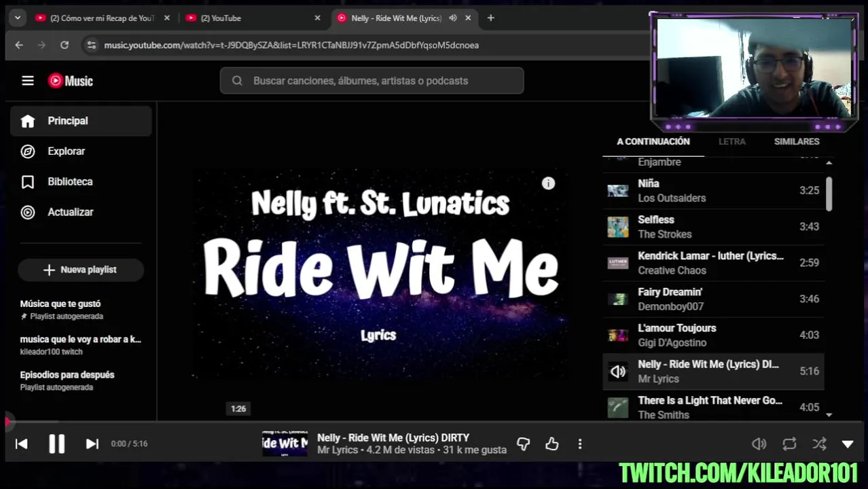This screenshot has width=868, height=489.
Task: Play Fairy Dreamin' by Demonboy007
Action: pyautogui.click(x=713, y=299)
